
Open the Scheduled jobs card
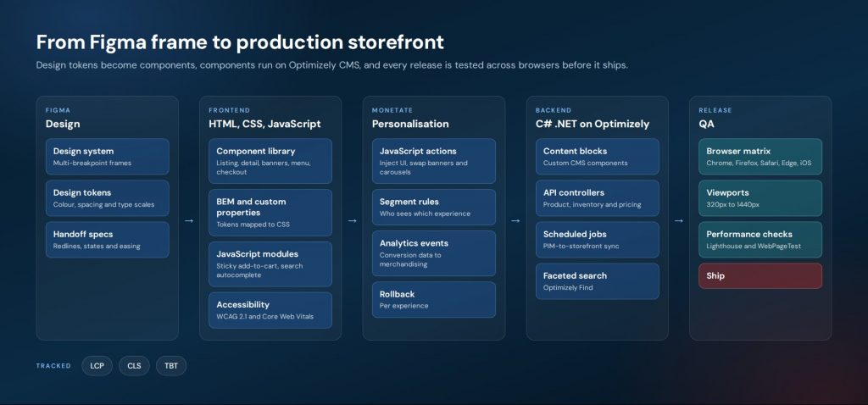click(598, 240)
